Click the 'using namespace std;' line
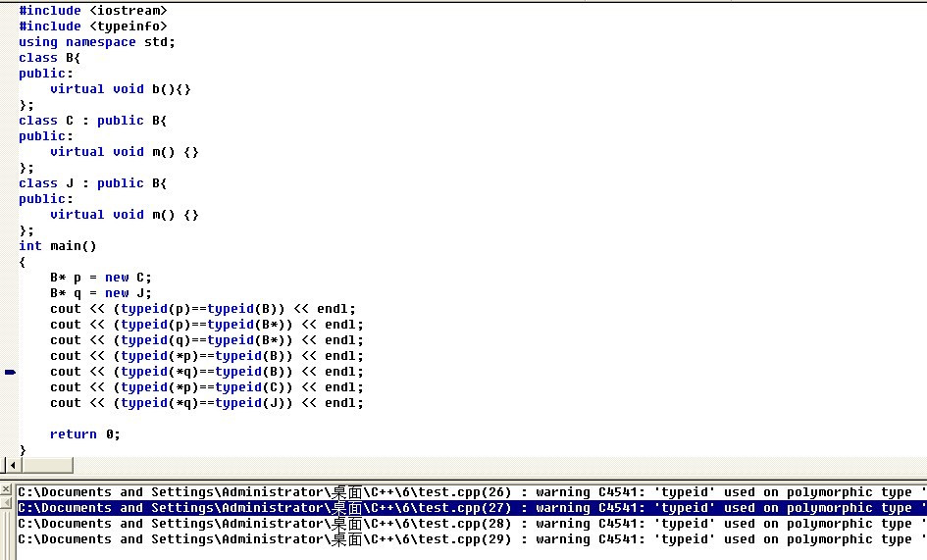Image resolution: width=927 pixels, height=560 pixels. coord(97,42)
